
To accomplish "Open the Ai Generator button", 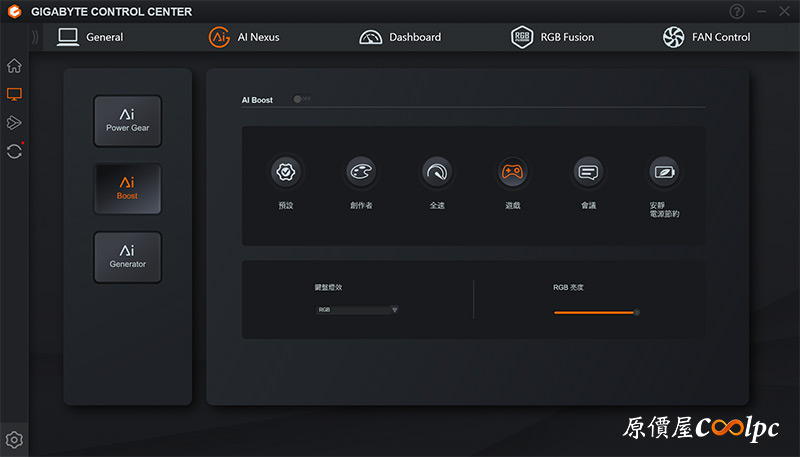I will [x=128, y=257].
